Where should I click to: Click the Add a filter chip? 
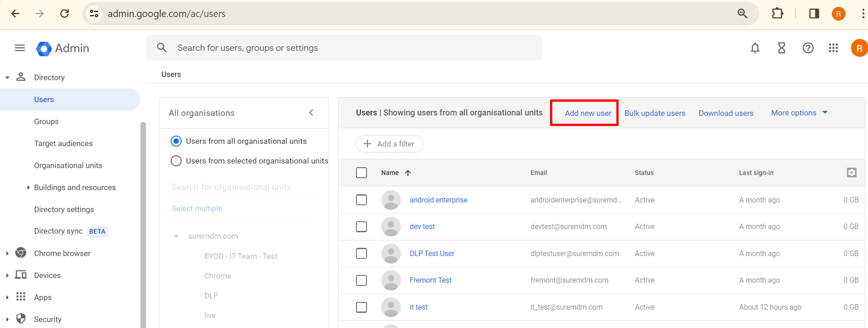[390, 144]
